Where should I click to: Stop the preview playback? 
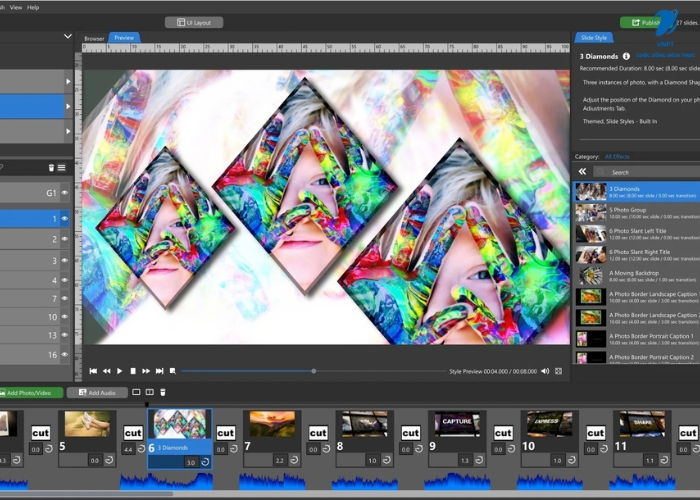[133, 371]
